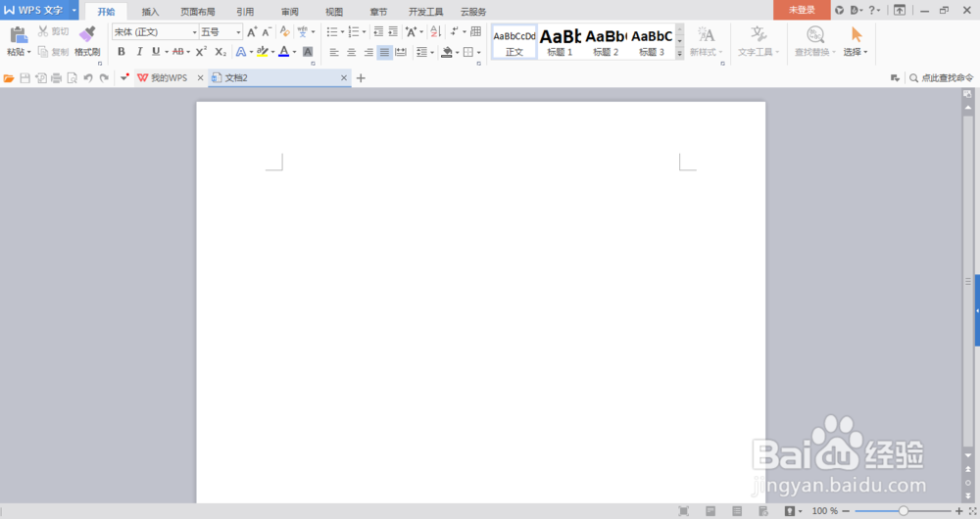Click the yellow text highlight button
Viewport: 980px width, 519px height.
click(262, 52)
